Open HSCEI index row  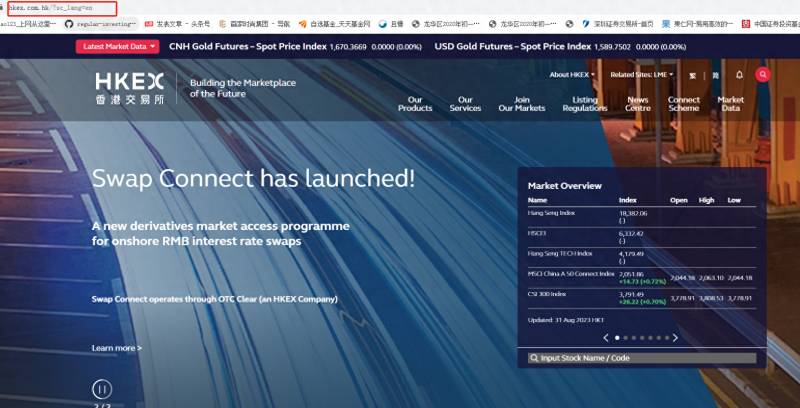(x=642, y=237)
